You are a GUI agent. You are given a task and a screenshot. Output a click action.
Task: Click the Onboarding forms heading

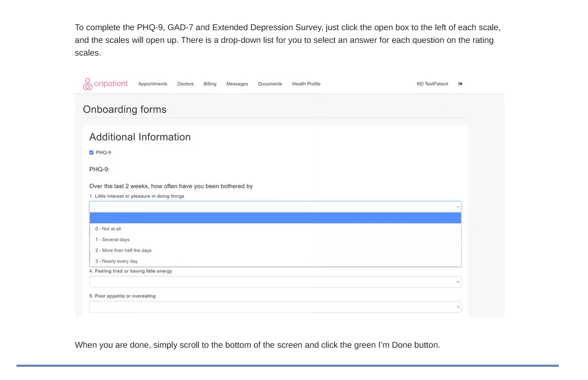124,109
